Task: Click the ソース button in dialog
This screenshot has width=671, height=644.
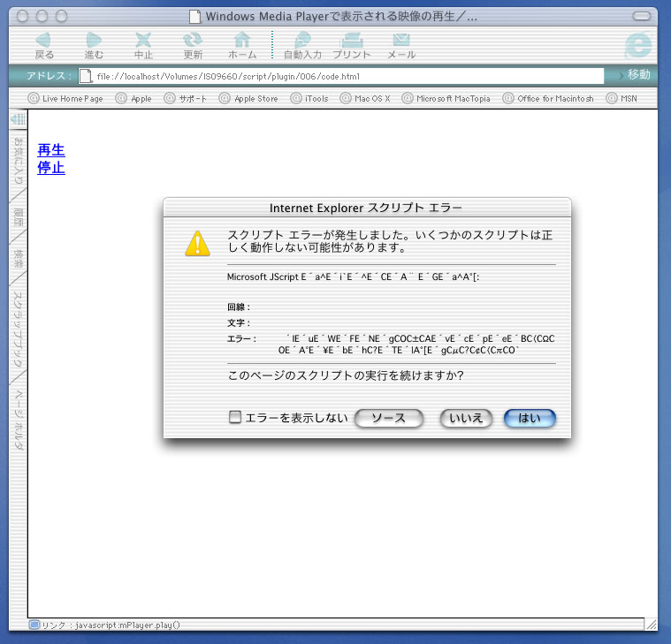Action: [x=389, y=418]
